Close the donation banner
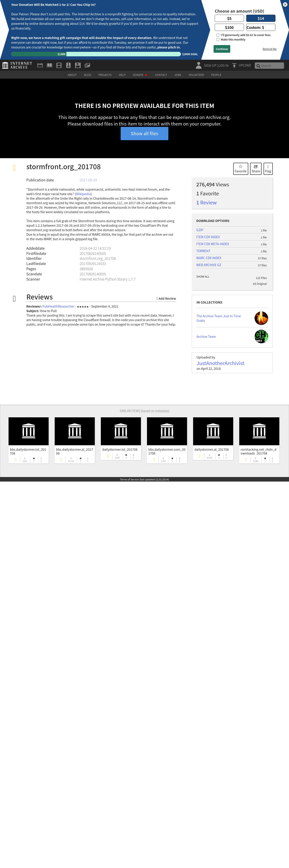This screenshot has height=868, width=289. (x=285, y=4)
